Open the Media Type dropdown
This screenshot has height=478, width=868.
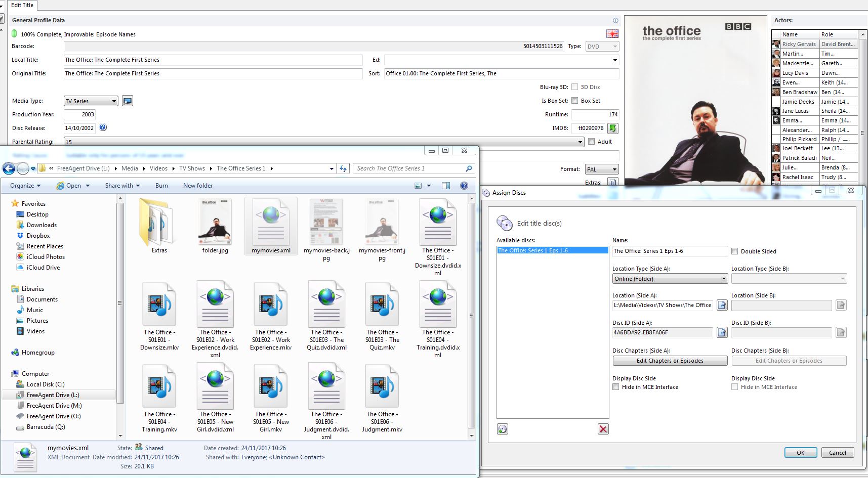pyautogui.click(x=91, y=101)
